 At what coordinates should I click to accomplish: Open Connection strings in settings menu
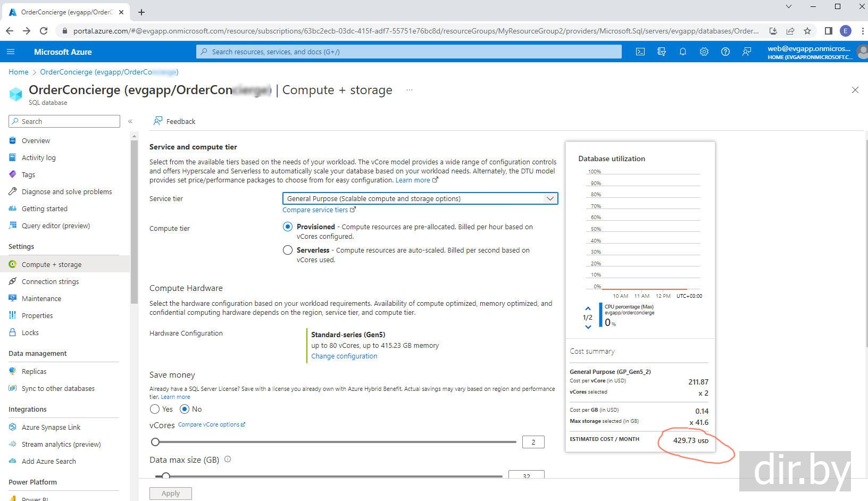pos(50,281)
